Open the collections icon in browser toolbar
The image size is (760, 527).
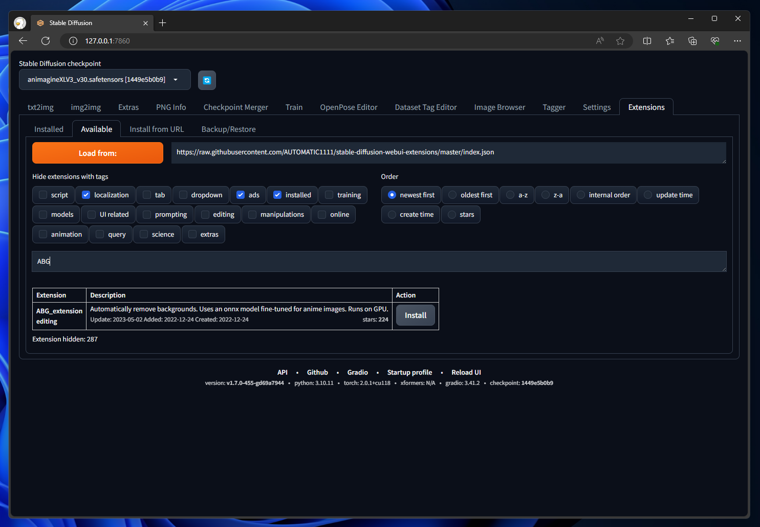click(692, 41)
